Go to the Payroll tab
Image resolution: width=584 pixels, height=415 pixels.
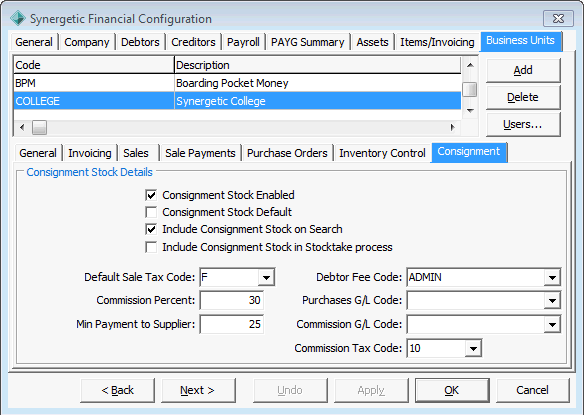point(243,42)
